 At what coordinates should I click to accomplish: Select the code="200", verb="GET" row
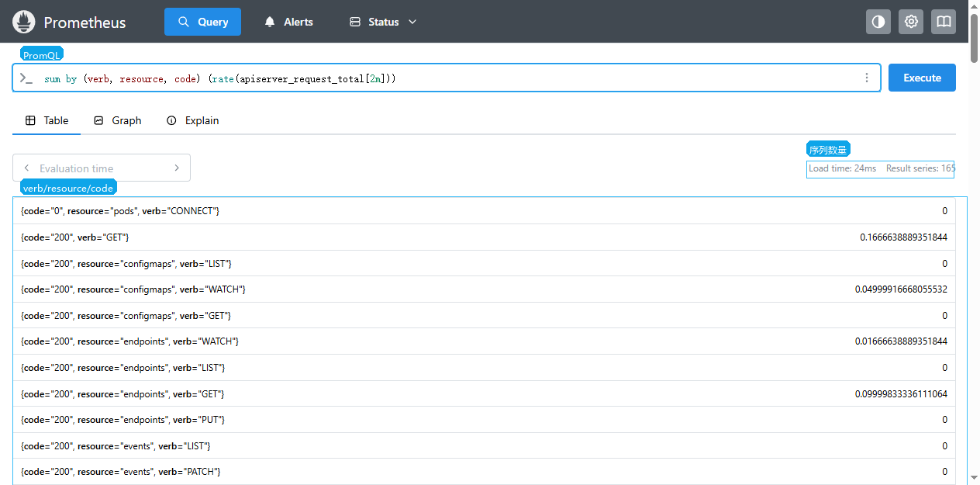click(x=484, y=237)
